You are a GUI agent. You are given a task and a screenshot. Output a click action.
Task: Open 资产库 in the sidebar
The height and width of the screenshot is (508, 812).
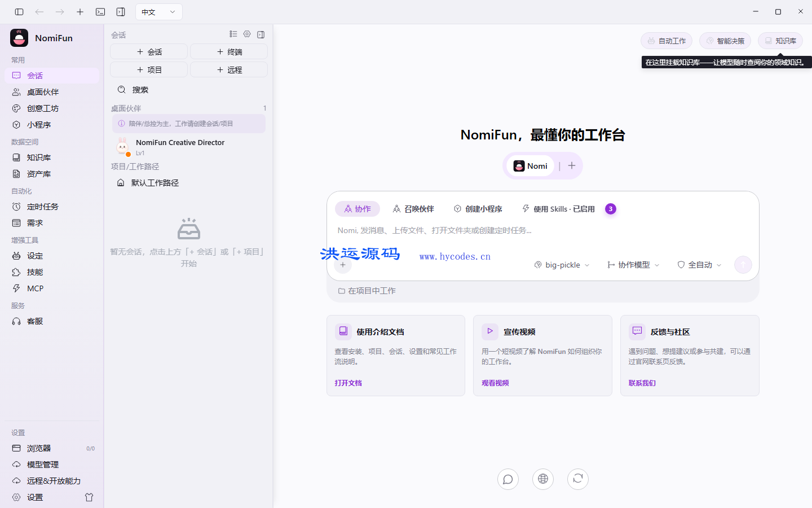click(x=52, y=174)
